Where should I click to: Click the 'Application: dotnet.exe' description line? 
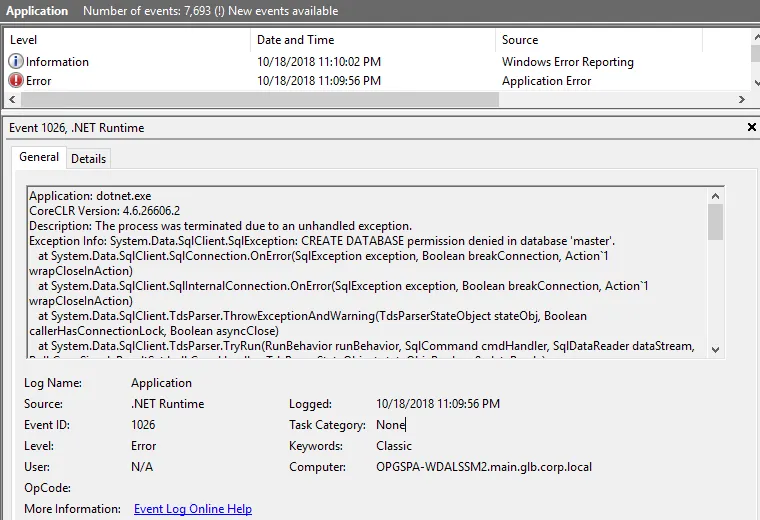pos(90,196)
